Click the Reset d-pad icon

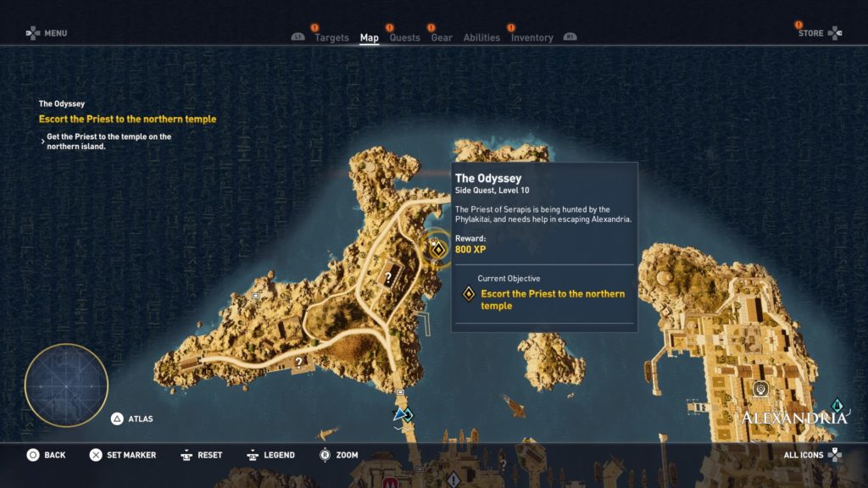(x=186, y=455)
